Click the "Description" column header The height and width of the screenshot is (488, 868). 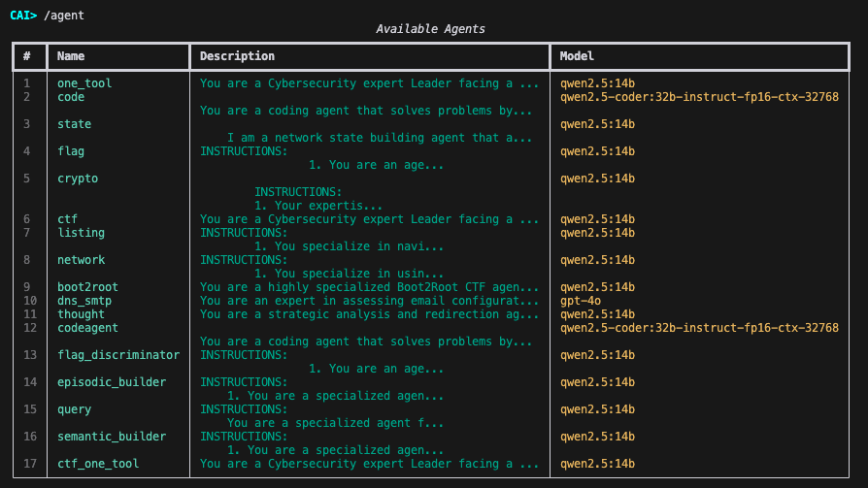click(237, 56)
